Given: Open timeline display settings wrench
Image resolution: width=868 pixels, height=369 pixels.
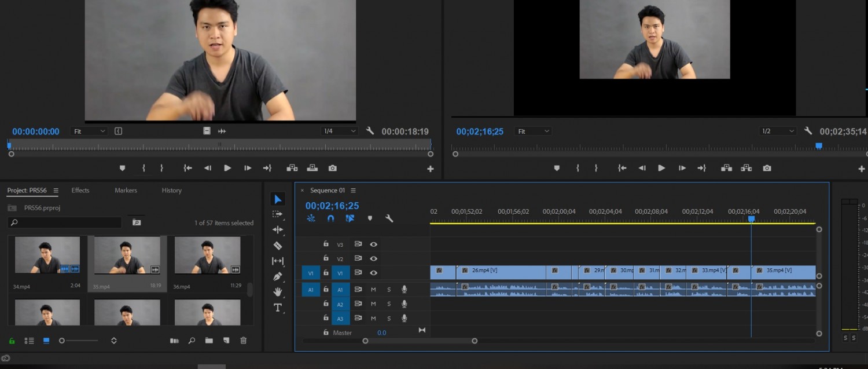Looking at the screenshot, I should click(x=389, y=218).
